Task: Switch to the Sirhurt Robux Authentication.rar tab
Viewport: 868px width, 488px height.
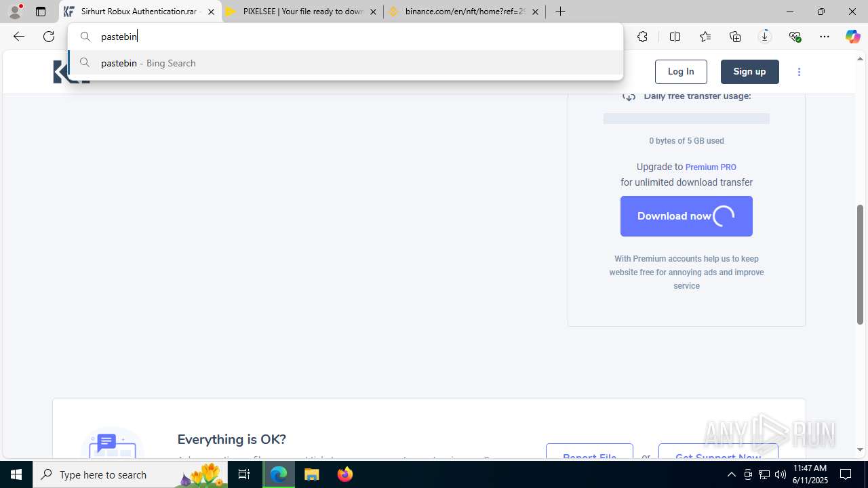Action: [x=140, y=12]
